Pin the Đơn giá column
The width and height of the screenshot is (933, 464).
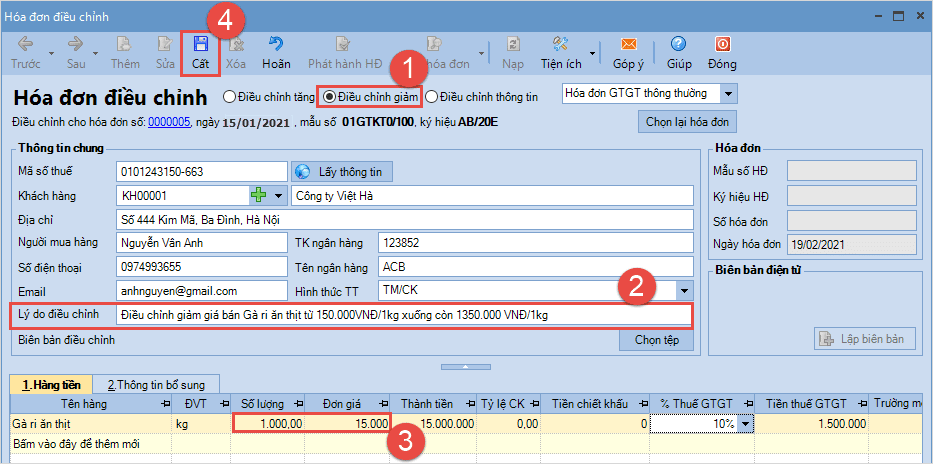pyautogui.click(x=384, y=404)
